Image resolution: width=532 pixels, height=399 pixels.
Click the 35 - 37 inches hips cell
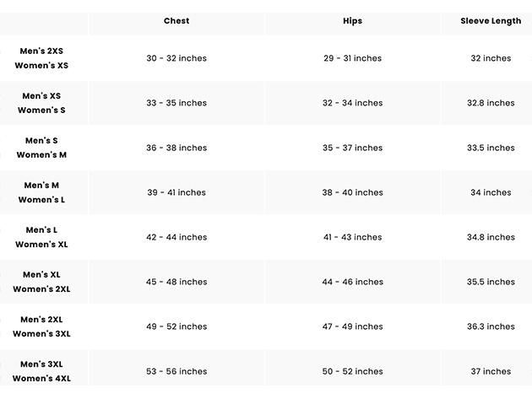pyautogui.click(x=352, y=148)
